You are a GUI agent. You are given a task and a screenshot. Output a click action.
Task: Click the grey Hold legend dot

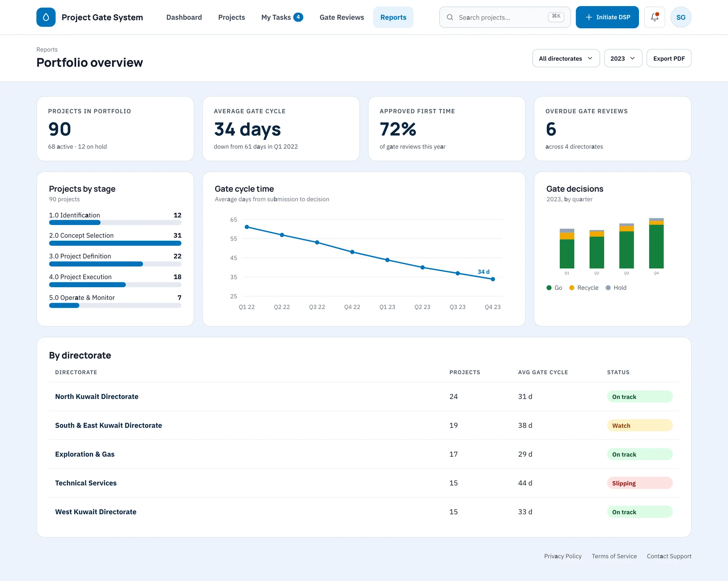pos(608,288)
